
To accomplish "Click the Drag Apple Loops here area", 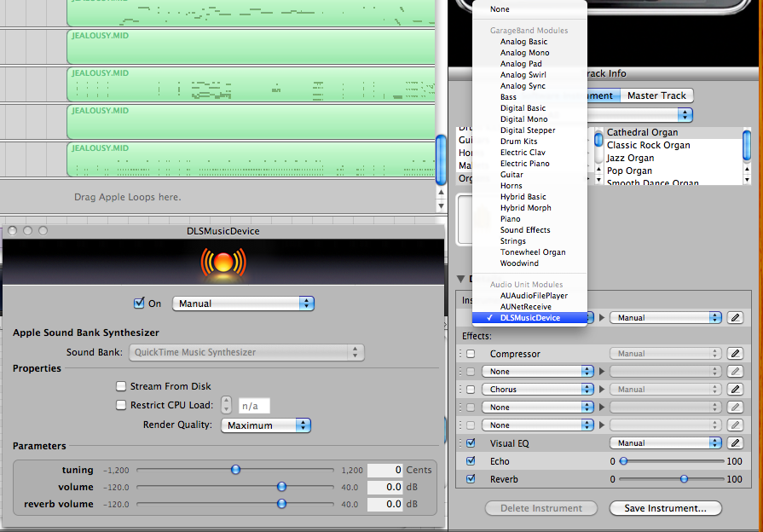I will pos(128,197).
